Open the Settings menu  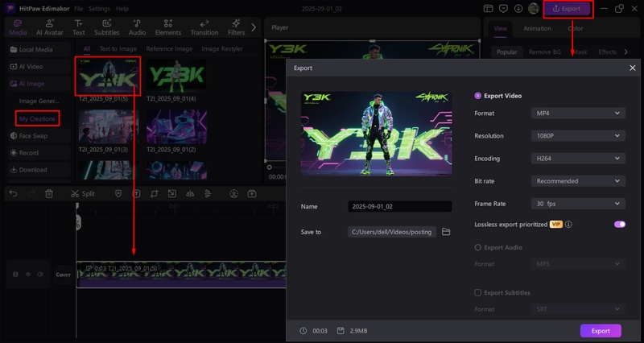tap(99, 9)
